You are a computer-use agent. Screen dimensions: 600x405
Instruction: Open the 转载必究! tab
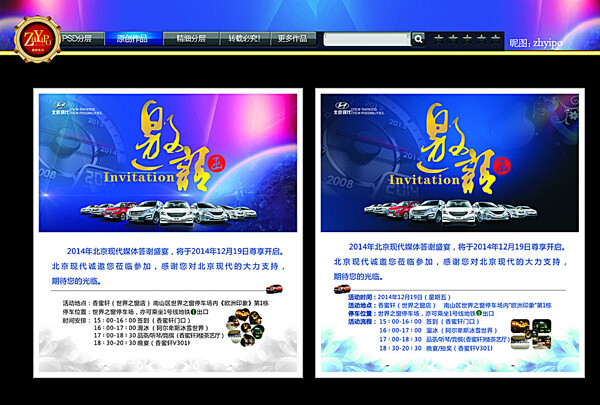[245, 38]
